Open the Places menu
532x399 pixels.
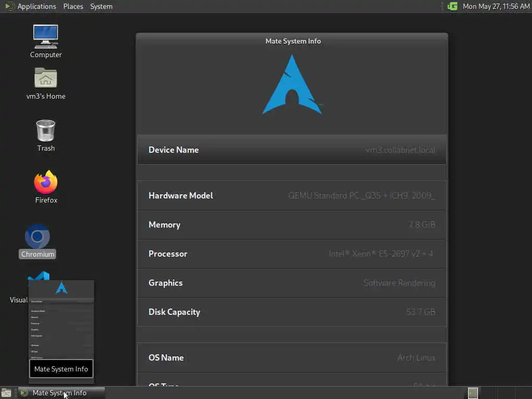73,6
